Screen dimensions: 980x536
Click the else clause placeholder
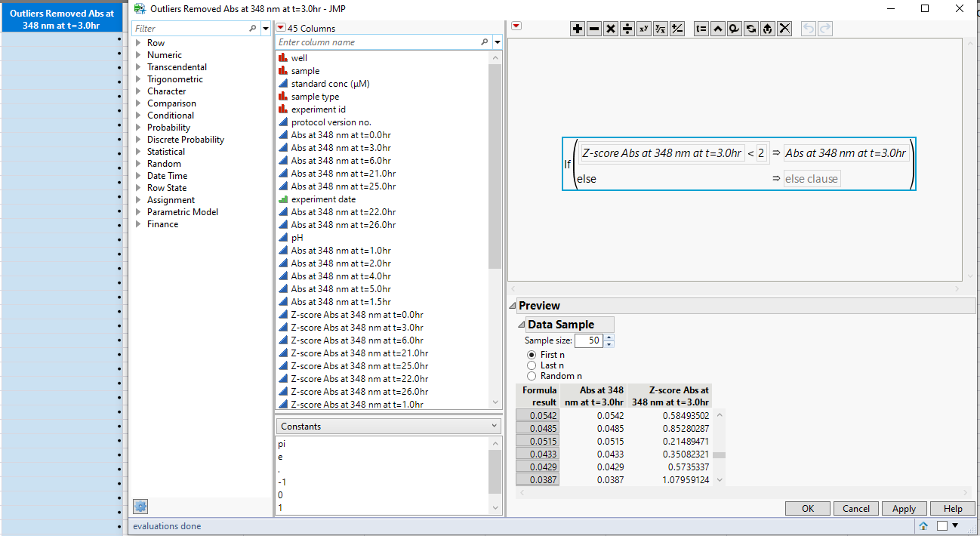point(811,180)
